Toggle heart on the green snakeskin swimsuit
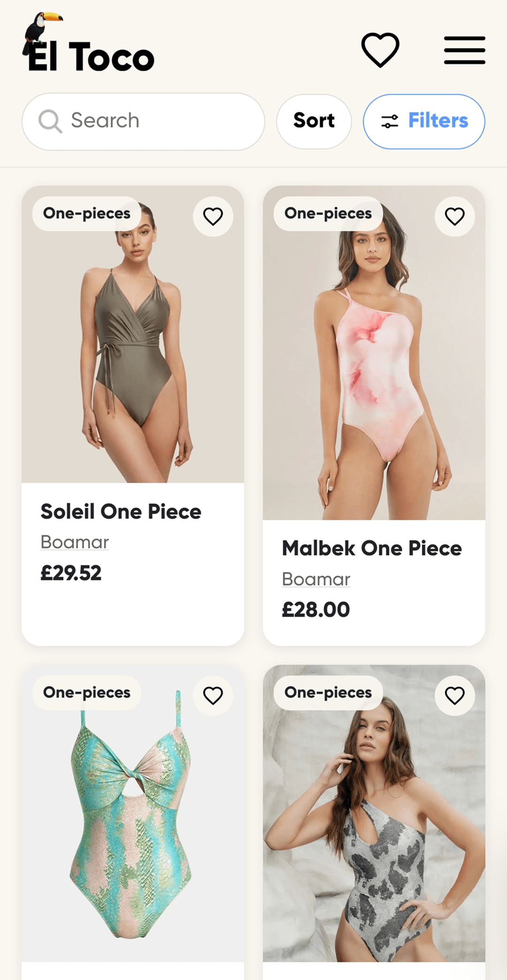This screenshot has height=980, width=507. [213, 696]
